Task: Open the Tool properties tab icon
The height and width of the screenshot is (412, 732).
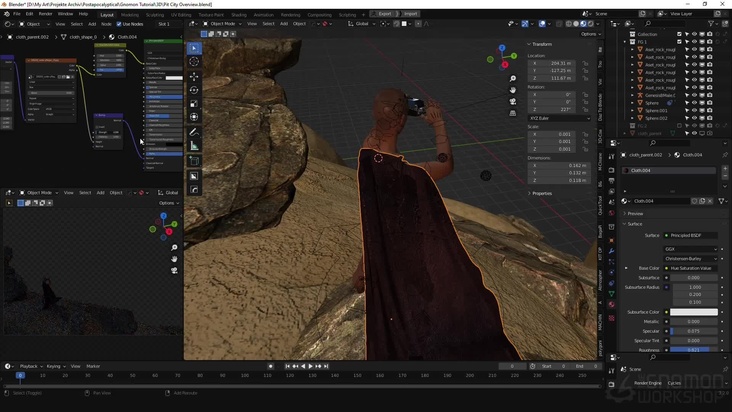Action: pyautogui.click(x=612, y=157)
